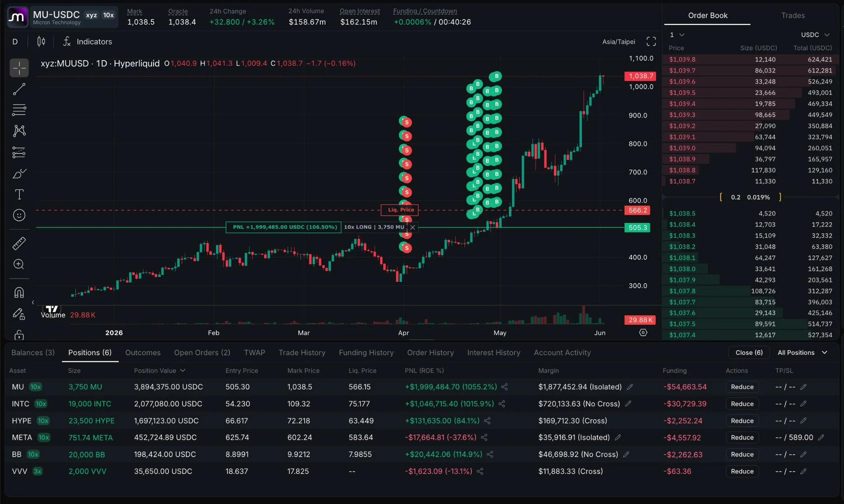The width and height of the screenshot is (844, 504).
Task: Click the Close (6) button
Action: 749,353
